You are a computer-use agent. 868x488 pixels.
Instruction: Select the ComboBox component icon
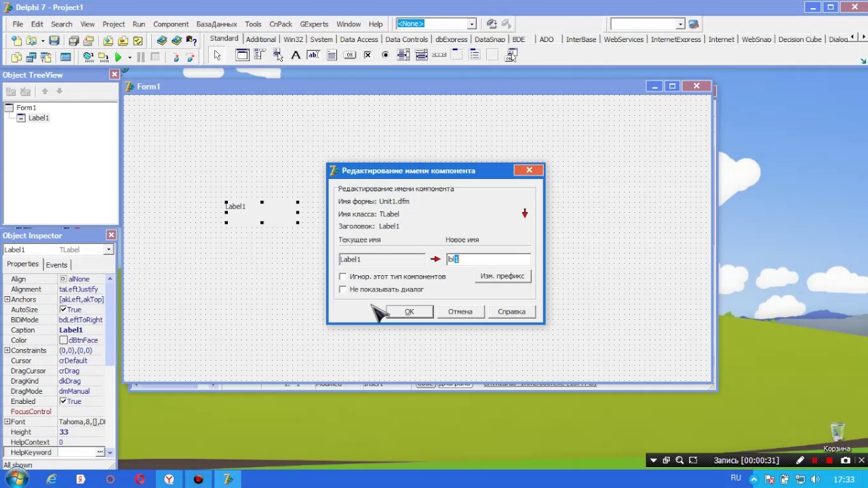422,55
